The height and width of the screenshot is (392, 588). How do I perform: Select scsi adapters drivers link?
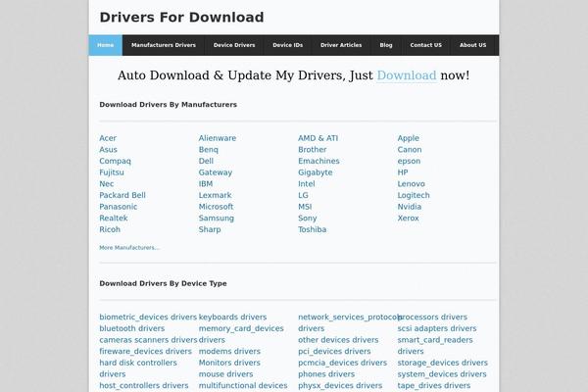437,328
